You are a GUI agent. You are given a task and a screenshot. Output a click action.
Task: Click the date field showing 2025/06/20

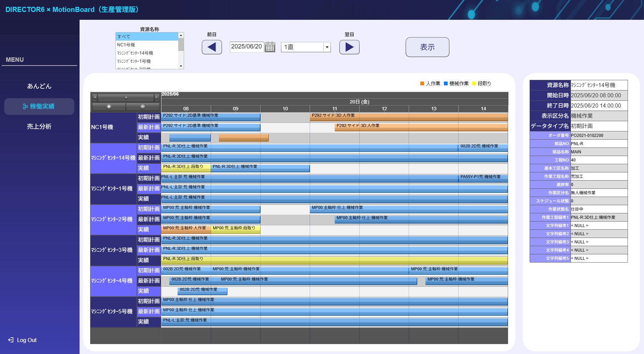247,47
